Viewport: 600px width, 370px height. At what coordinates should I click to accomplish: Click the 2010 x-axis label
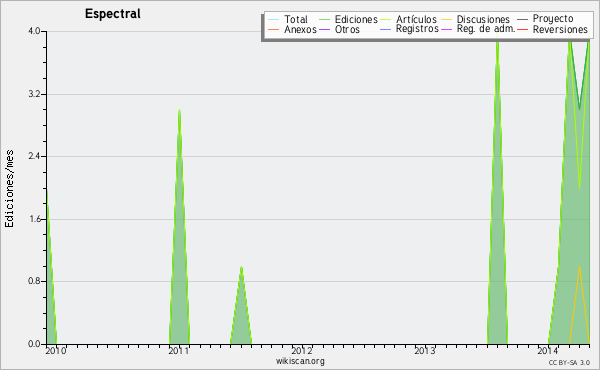point(56,351)
